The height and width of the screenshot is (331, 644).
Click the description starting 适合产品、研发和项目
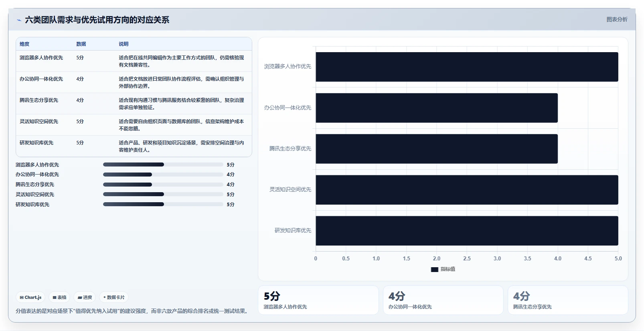181,146
